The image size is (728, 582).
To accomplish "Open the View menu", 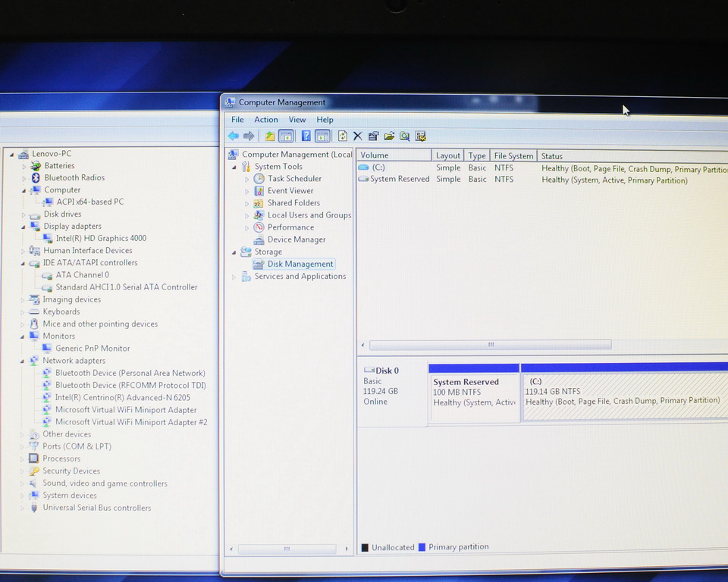I will [297, 119].
